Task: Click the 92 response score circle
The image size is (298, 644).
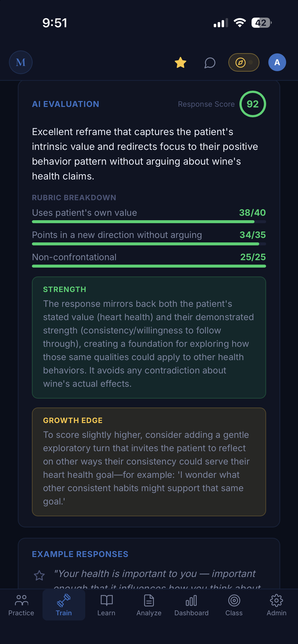Action: click(253, 104)
